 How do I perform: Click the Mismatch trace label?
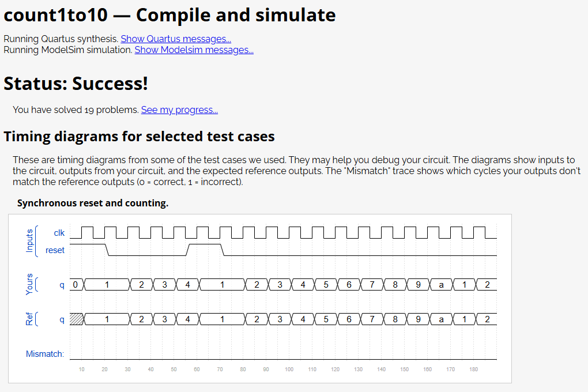coord(45,354)
